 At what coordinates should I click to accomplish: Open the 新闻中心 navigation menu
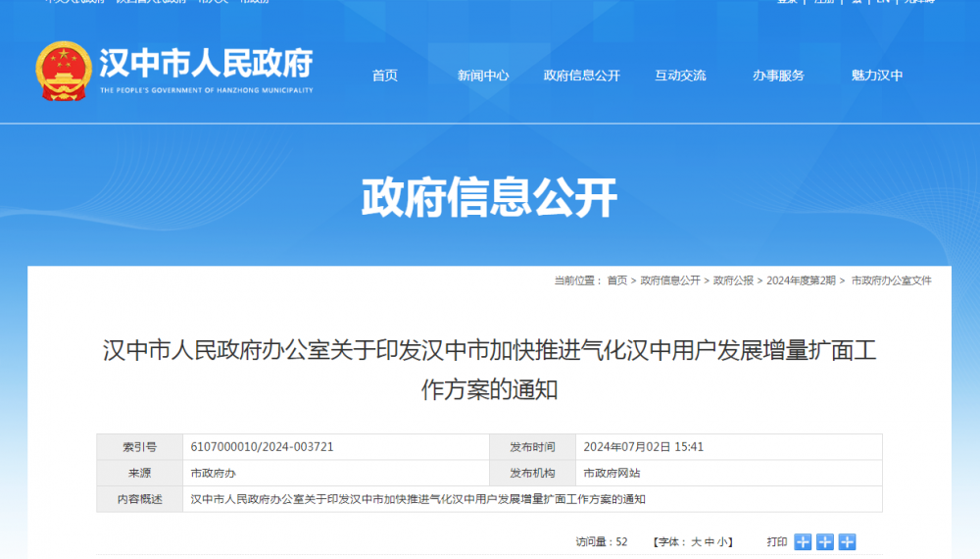[483, 76]
